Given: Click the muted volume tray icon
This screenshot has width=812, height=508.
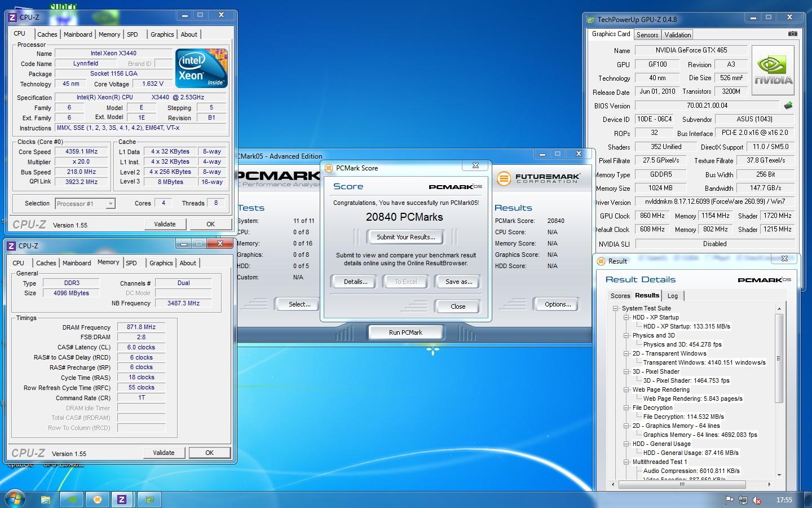Looking at the screenshot, I should [757, 500].
